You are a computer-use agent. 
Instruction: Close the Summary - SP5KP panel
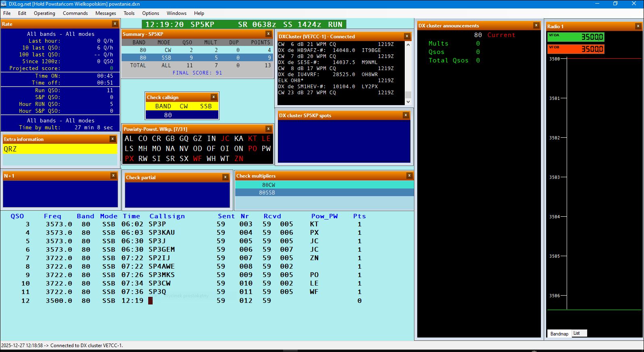(x=268, y=34)
